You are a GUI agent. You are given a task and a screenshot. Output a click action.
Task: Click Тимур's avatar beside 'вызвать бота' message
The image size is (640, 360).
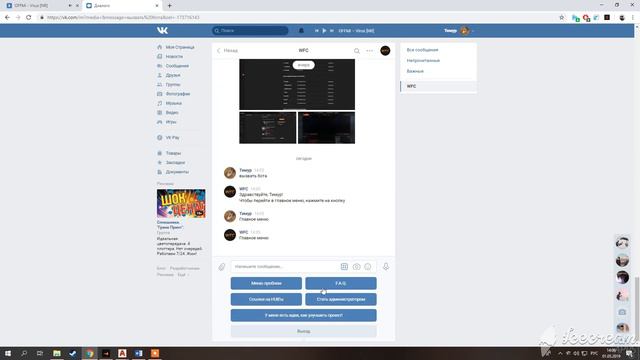[230, 173]
